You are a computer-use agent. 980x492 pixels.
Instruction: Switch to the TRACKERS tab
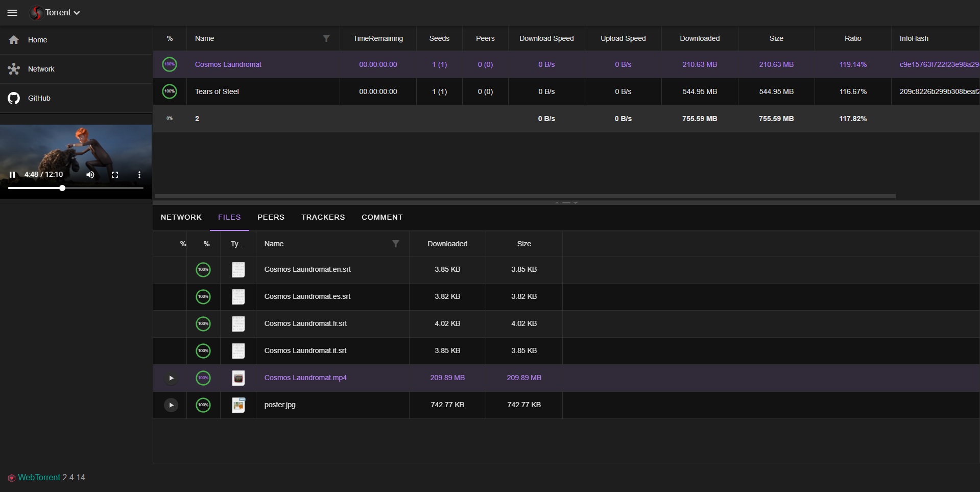click(323, 217)
